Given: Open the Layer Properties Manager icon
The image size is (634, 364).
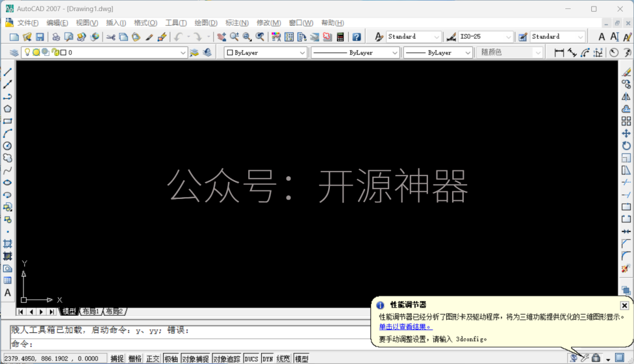Looking at the screenshot, I should 14,53.
